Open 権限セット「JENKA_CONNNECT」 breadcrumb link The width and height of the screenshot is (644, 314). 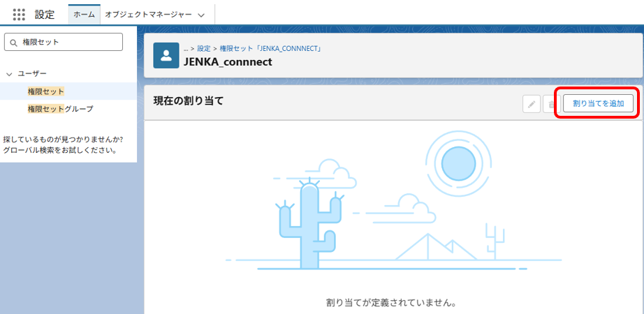270,49
